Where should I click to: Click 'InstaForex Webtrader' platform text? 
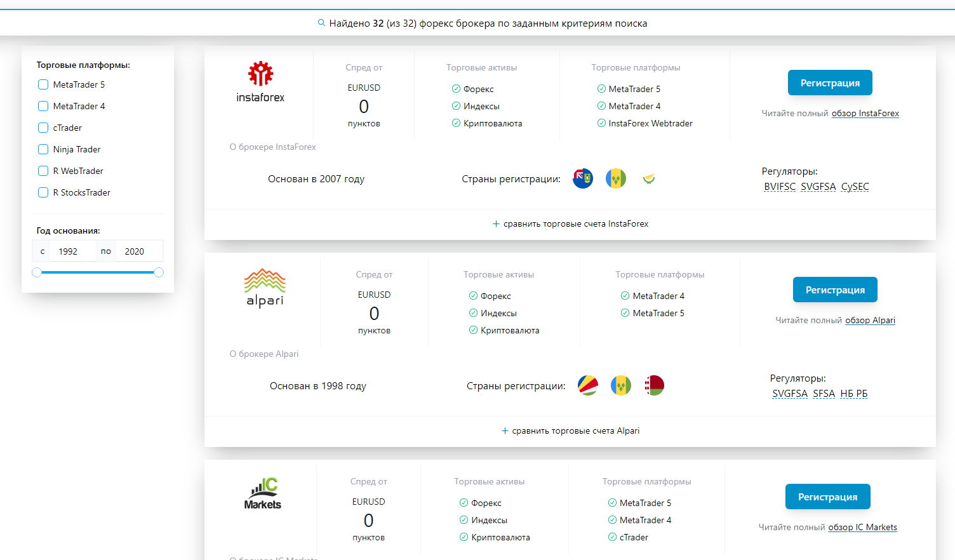650,123
